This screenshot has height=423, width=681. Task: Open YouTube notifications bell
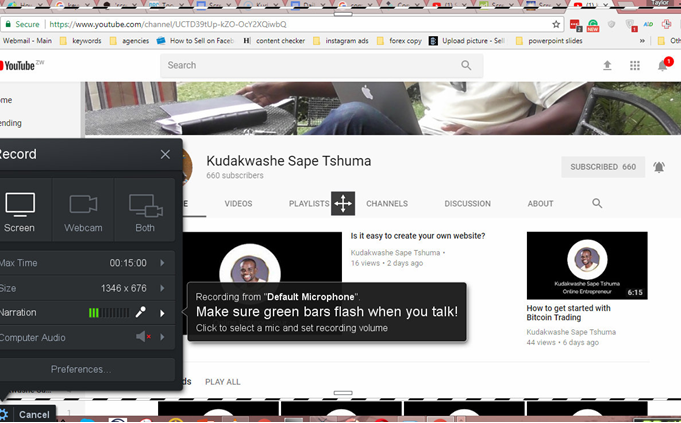click(662, 66)
